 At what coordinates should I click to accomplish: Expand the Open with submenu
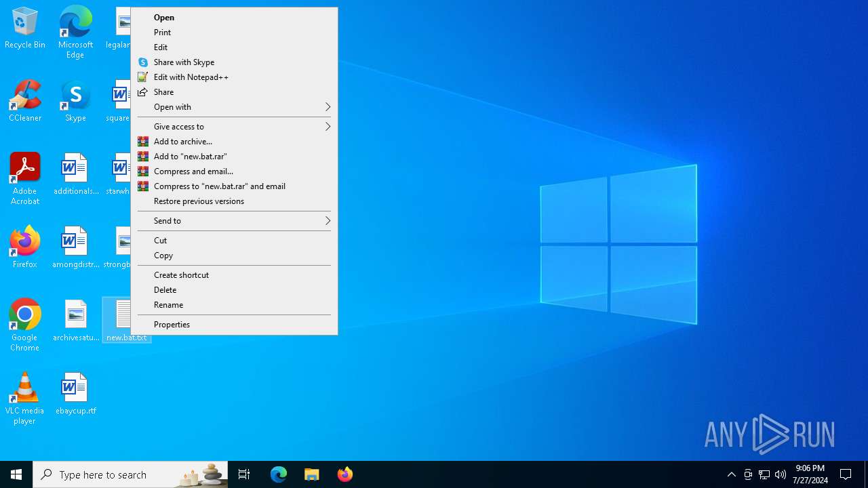pos(234,107)
